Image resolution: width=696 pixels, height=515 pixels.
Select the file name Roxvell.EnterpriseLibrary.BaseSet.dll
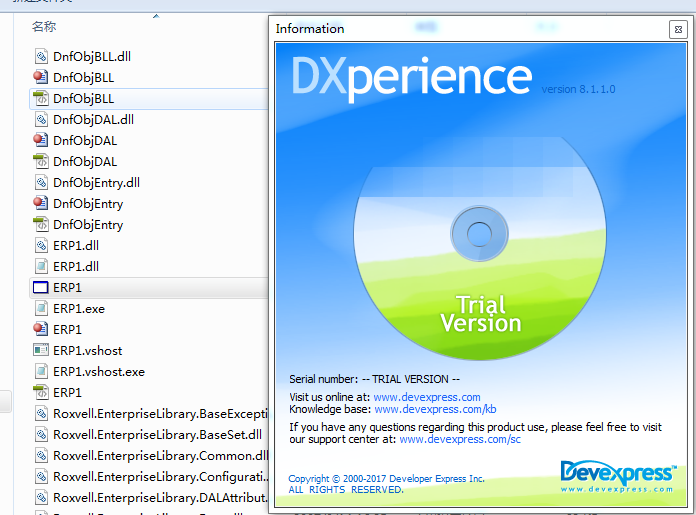point(158,435)
